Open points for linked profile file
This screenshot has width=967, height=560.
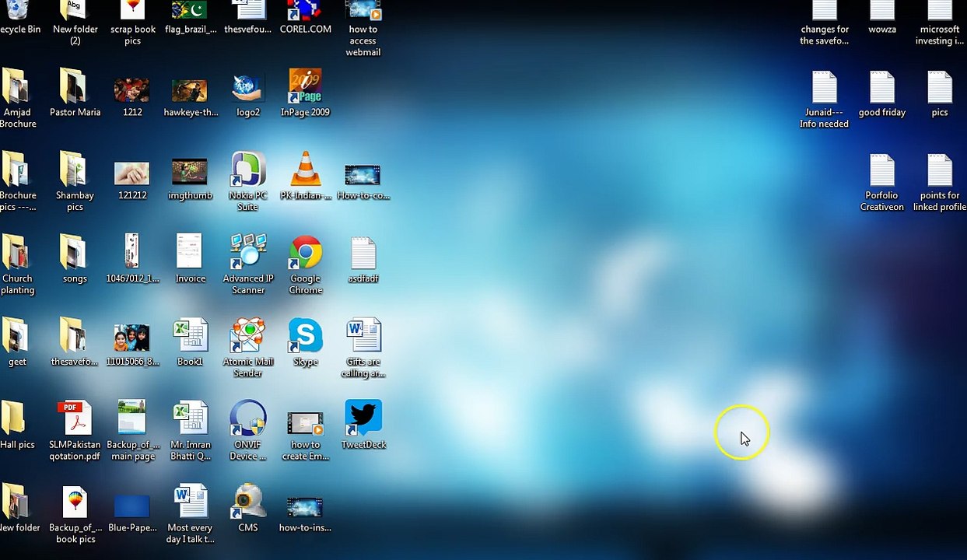940,183
